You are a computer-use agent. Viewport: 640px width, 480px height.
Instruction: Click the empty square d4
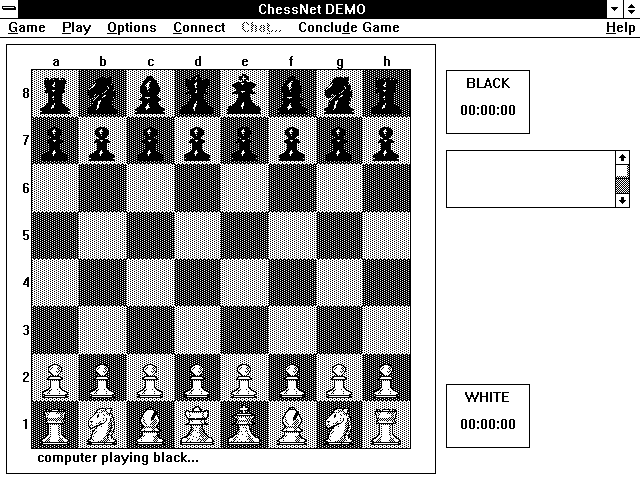pos(198,282)
